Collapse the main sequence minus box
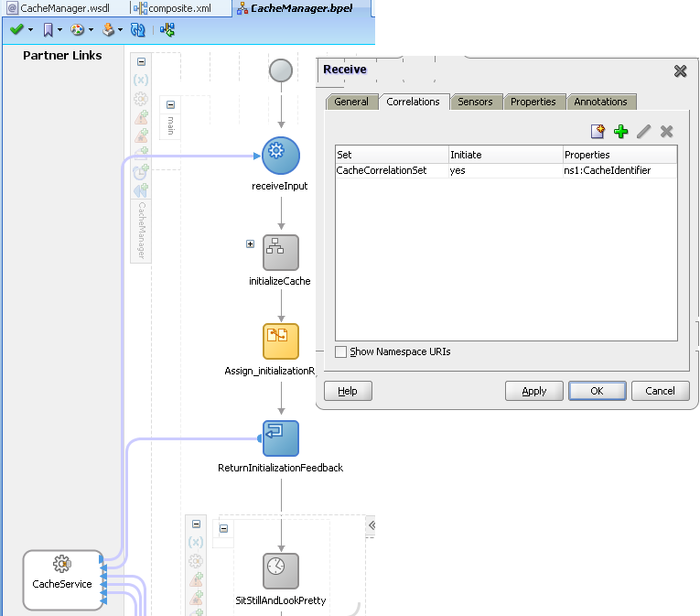 point(170,104)
